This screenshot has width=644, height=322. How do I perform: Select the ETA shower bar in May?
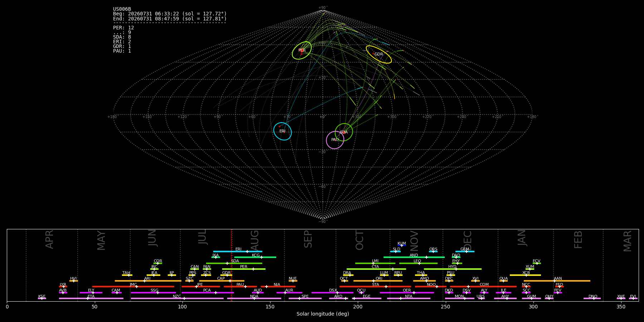tap(91, 298)
